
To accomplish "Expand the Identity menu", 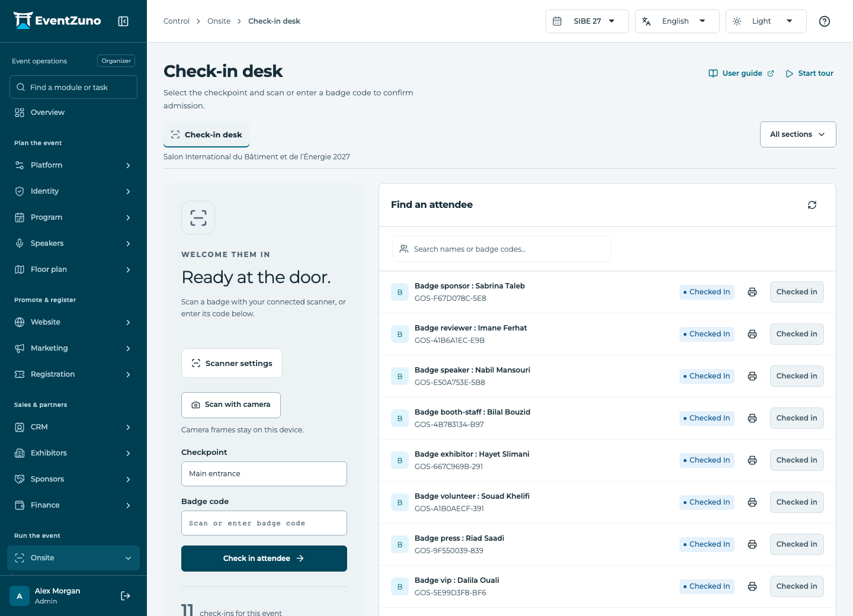I will [x=73, y=191].
